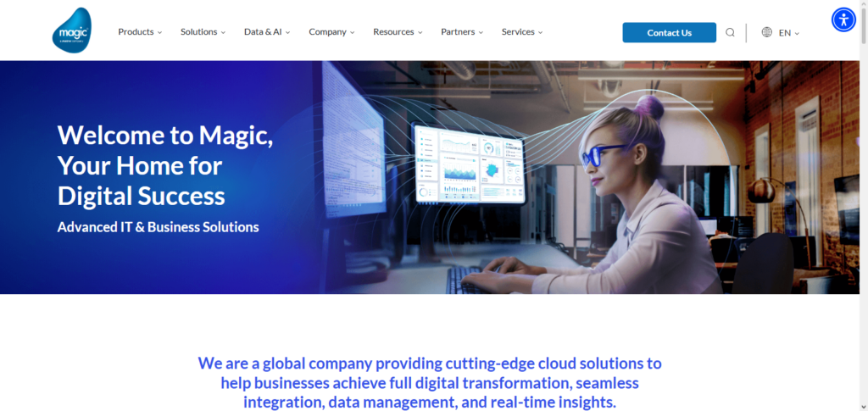The height and width of the screenshot is (411, 868).
Task: Open the Company menu label
Action: click(328, 32)
